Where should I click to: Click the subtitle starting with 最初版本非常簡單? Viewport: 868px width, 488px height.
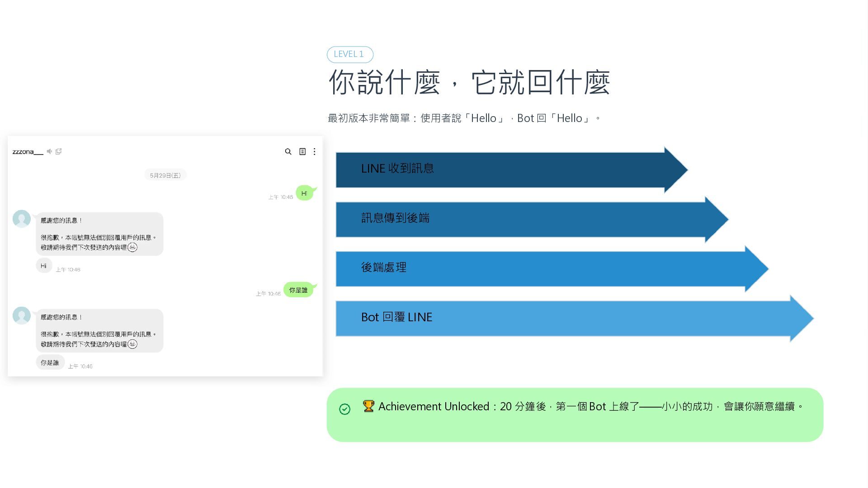(464, 118)
